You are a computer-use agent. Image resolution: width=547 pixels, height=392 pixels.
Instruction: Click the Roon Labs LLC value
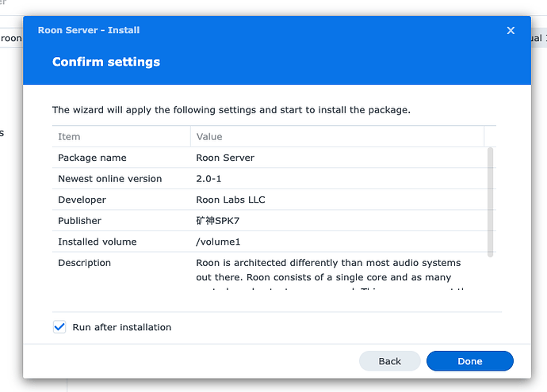tap(230, 200)
